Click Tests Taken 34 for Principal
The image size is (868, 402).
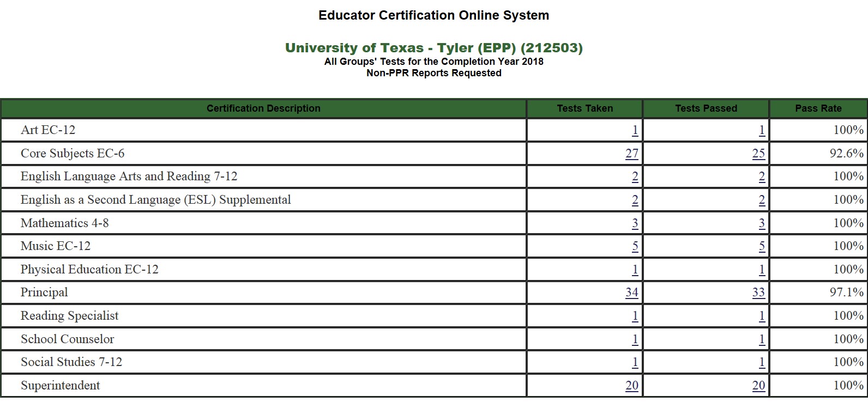coord(632,293)
